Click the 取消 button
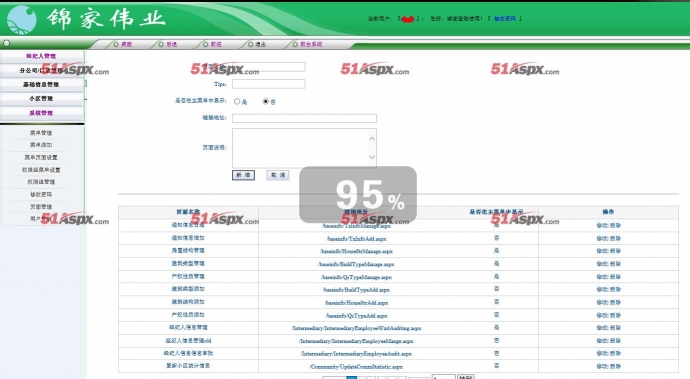Image resolution: width=690 pixels, height=379 pixels. 278,175
